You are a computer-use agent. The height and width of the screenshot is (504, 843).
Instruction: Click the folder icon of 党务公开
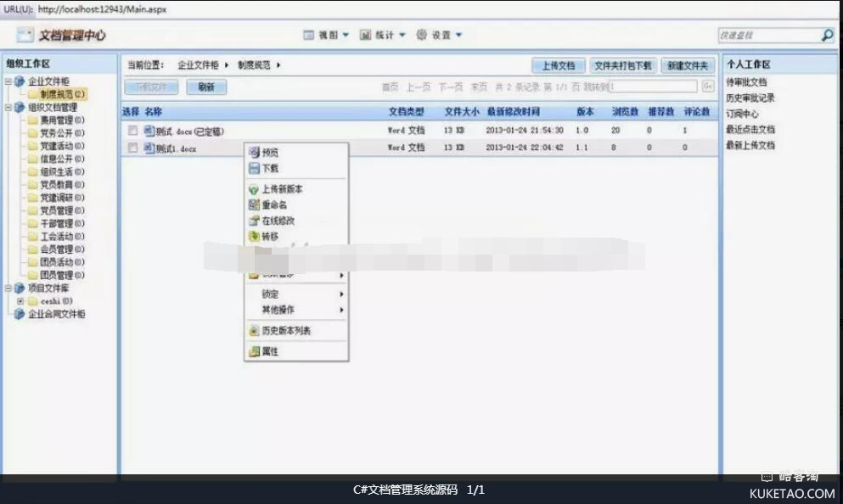(x=33, y=133)
